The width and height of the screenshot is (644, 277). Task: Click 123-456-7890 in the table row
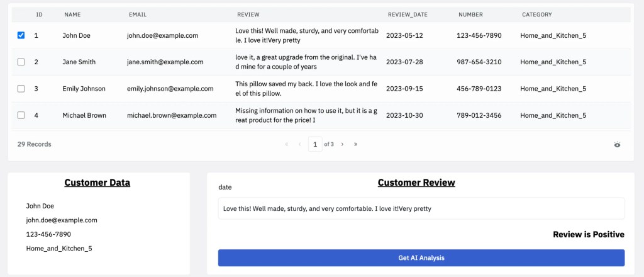click(479, 35)
